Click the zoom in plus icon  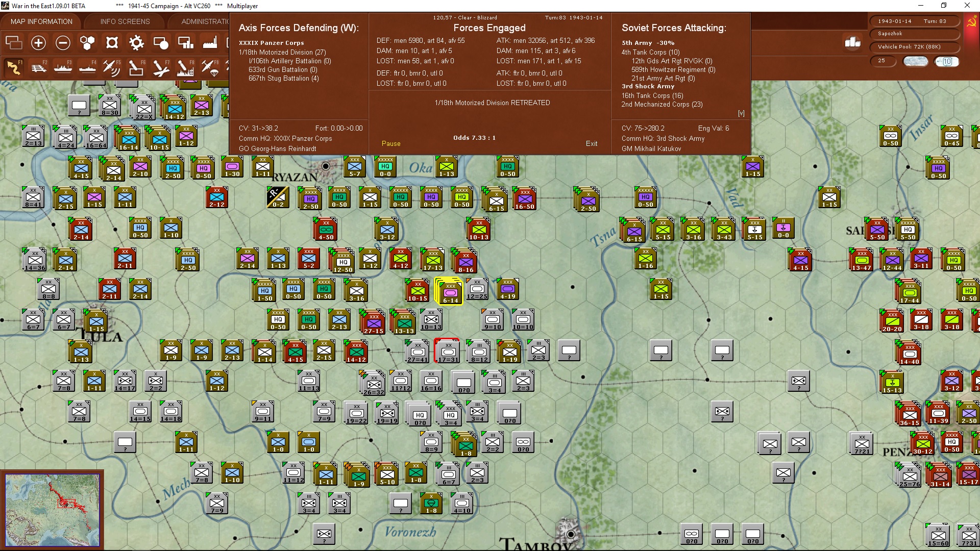coord(38,43)
